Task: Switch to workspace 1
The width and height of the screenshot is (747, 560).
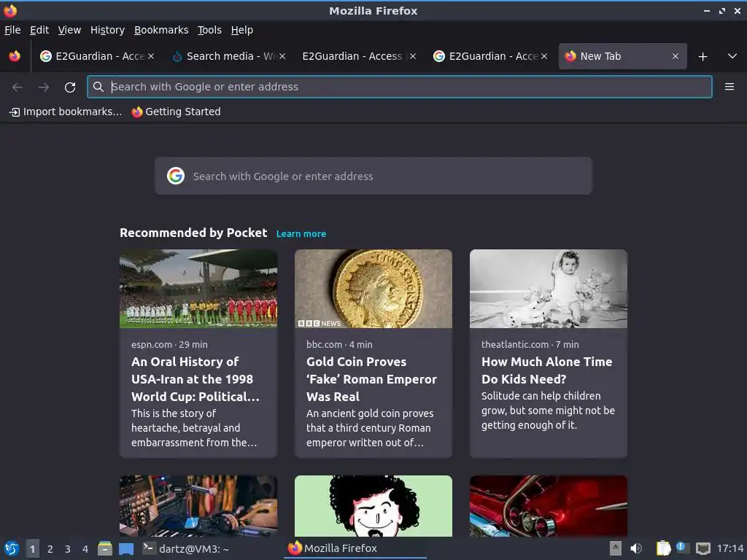Action: 32,549
